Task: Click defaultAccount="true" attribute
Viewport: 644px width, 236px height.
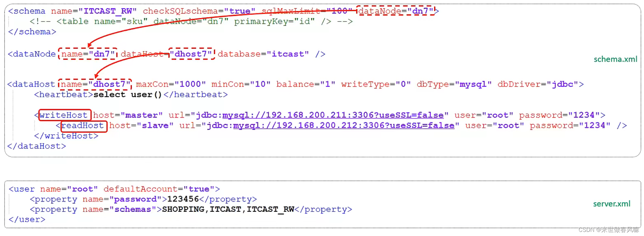Action: 159,189
